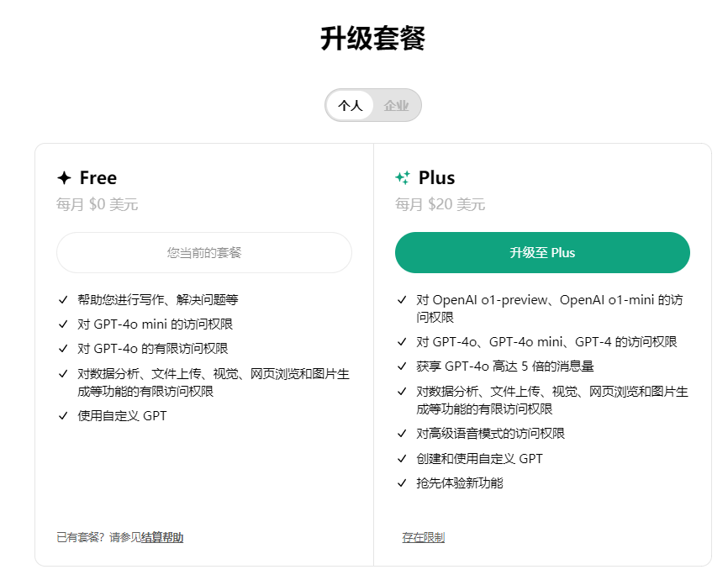The height and width of the screenshot is (580, 728).
Task: Click the checkmark next to 抢先体验新功能
Action: pos(401,483)
